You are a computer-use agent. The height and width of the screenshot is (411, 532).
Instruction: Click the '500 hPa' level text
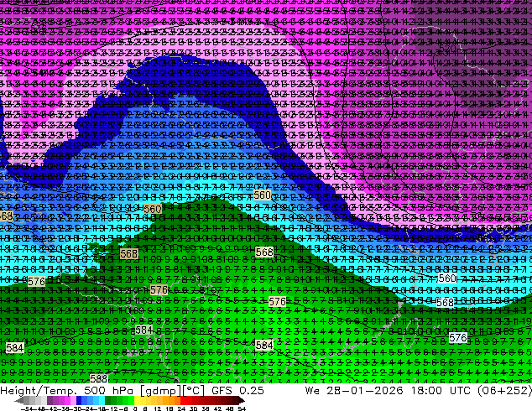[110, 390]
